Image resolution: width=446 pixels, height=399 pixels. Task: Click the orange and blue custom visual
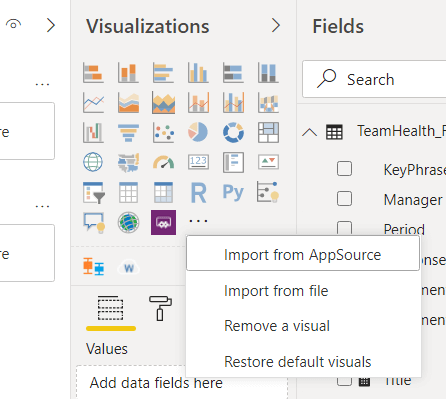(94, 267)
